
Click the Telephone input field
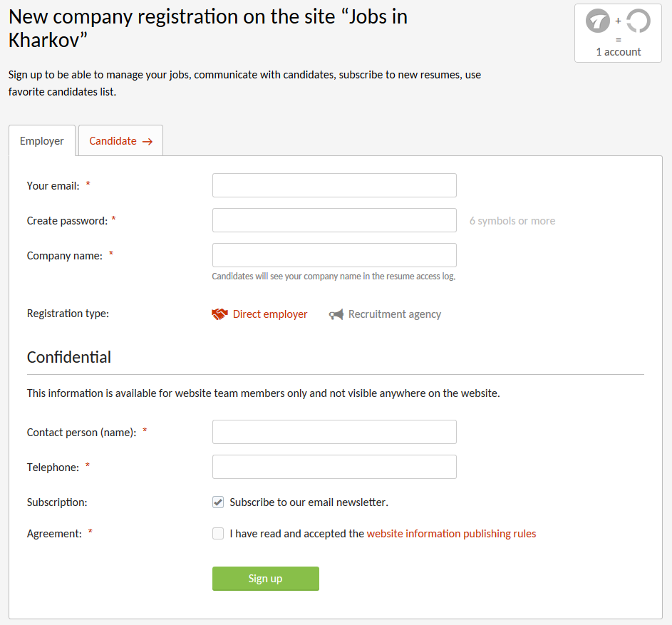click(x=334, y=467)
